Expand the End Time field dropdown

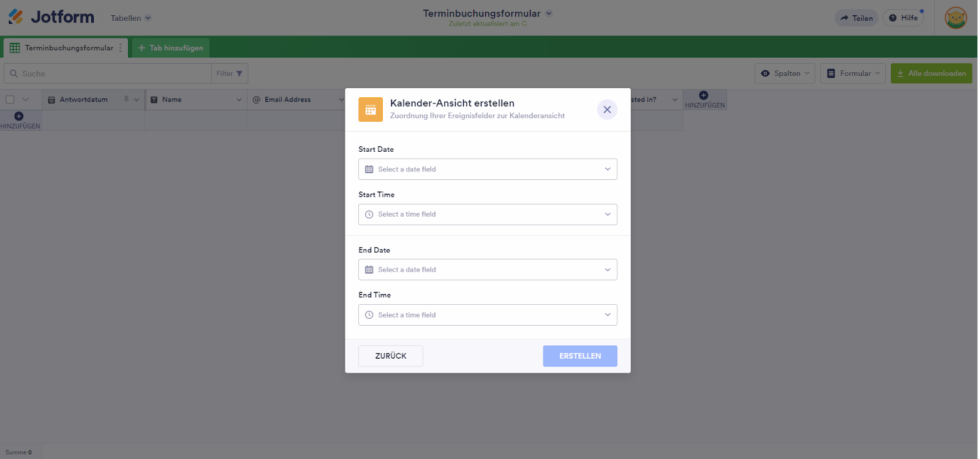click(x=488, y=315)
